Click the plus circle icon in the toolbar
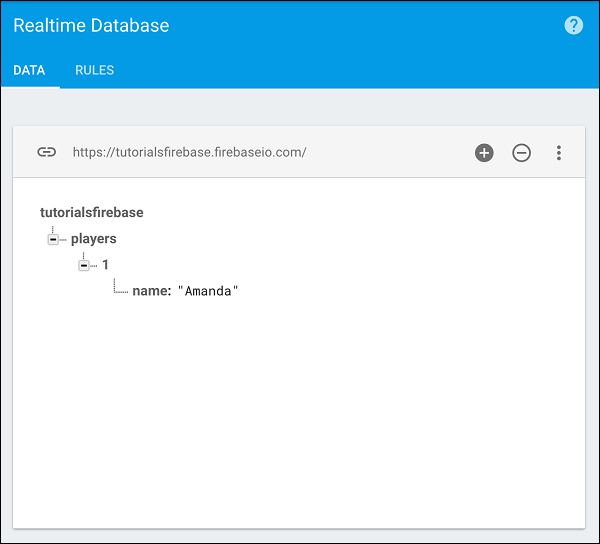 click(484, 153)
